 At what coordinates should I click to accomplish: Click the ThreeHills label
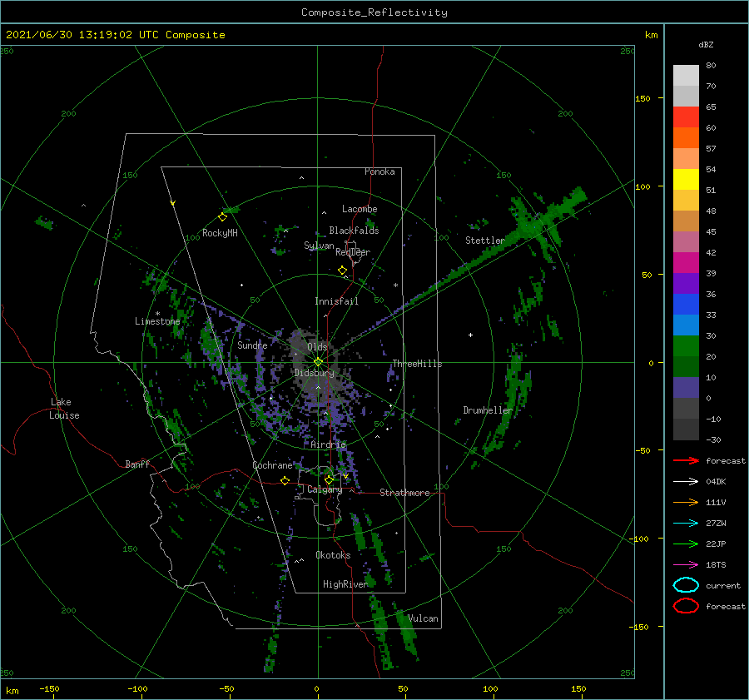coord(418,364)
